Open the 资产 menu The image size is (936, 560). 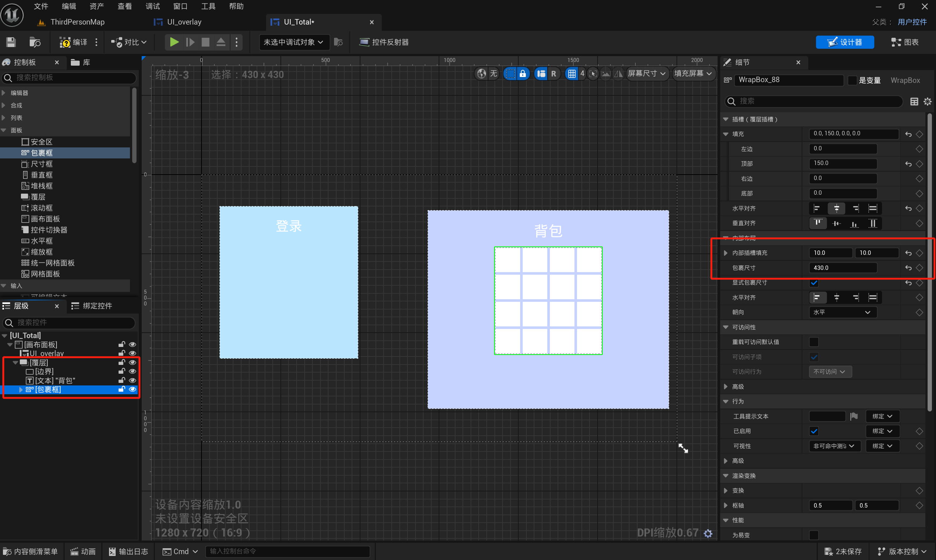tap(97, 6)
